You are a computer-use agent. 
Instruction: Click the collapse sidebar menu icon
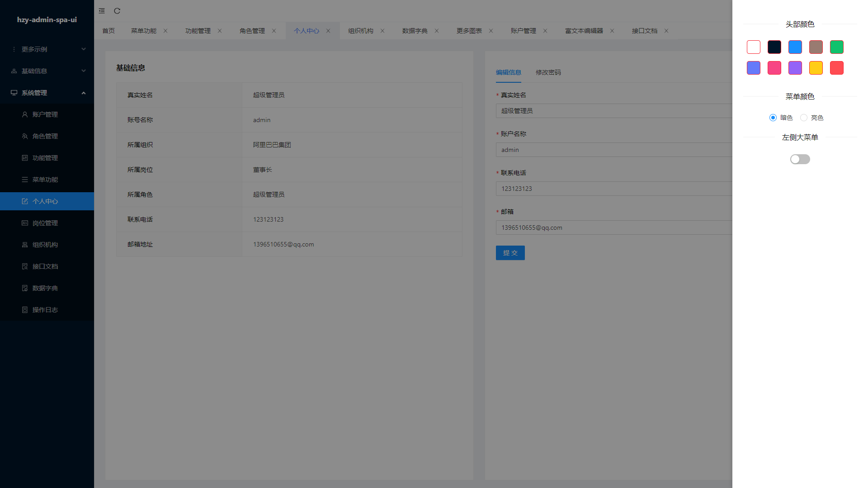click(x=102, y=11)
